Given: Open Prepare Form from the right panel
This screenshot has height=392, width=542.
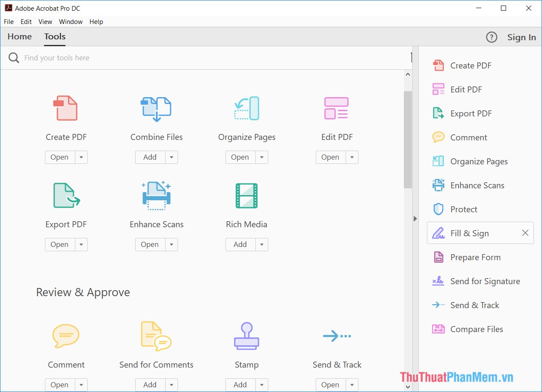Looking at the screenshot, I should click(x=475, y=257).
